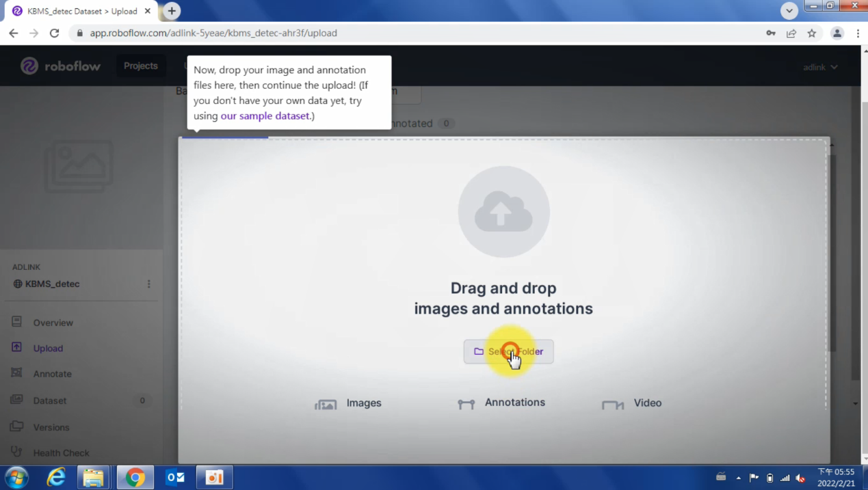The width and height of the screenshot is (868, 490).
Task: Click the Dataset sidebar icon
Action: [x=17, y=400]
